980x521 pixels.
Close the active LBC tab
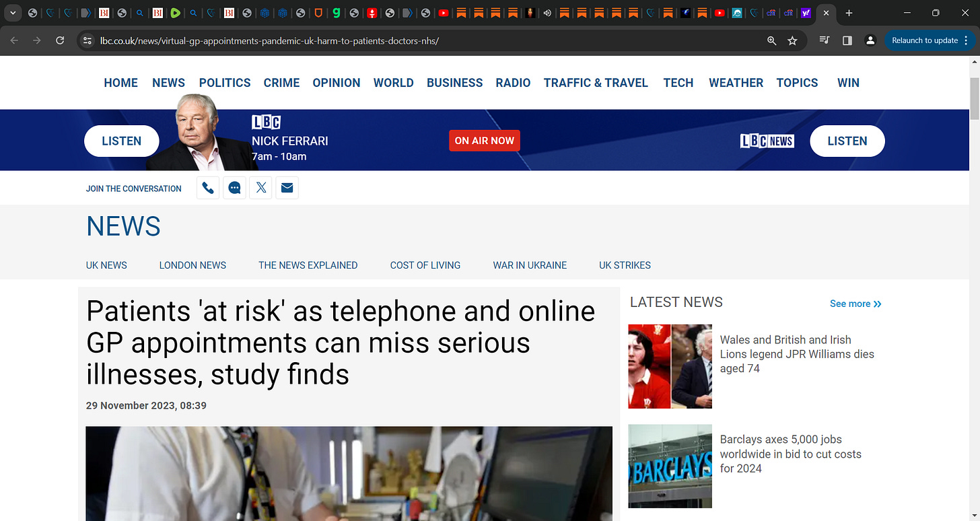click(x=826, y=13)
